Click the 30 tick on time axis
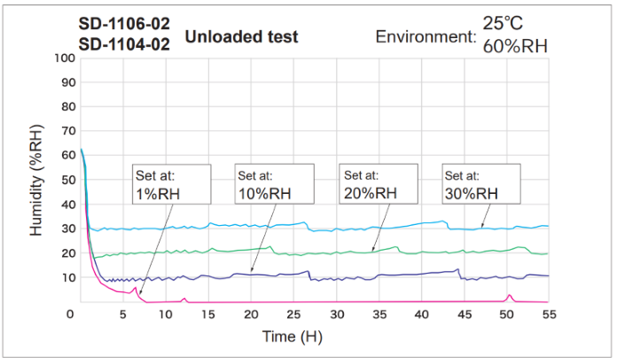The height and width of the screenshot is (364, 617). [x=337, y=315]
